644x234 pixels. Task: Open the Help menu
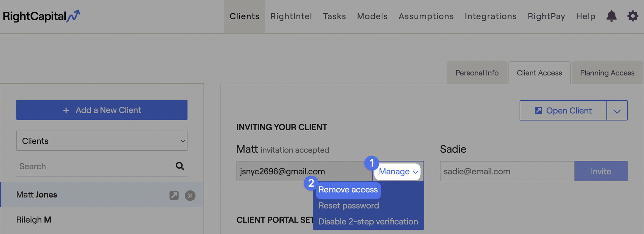click(586, 16)
